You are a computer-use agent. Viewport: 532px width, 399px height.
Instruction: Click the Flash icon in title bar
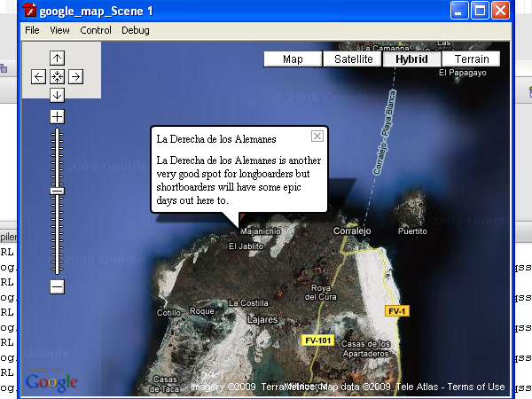(x=29, y=10)
